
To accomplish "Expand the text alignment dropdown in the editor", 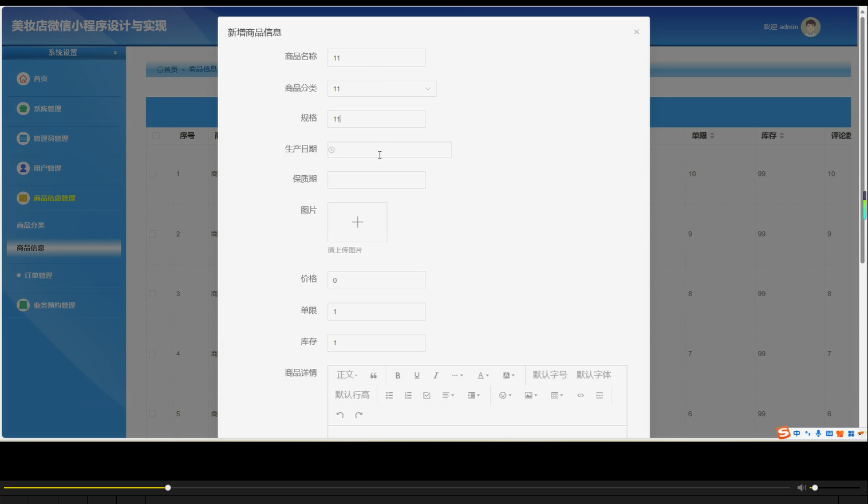I will coord(449,395).
